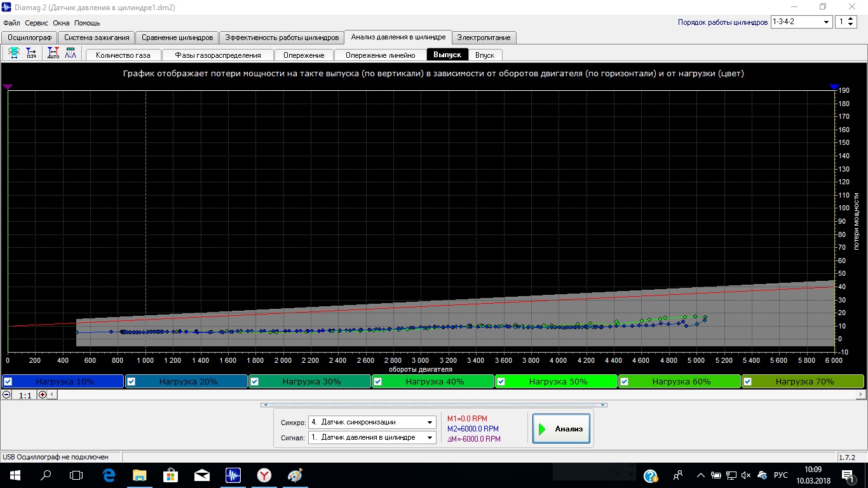Click the waveform peaks toolbar icon
The height and width of the screenshot is (488, 868).
[70, 54]
